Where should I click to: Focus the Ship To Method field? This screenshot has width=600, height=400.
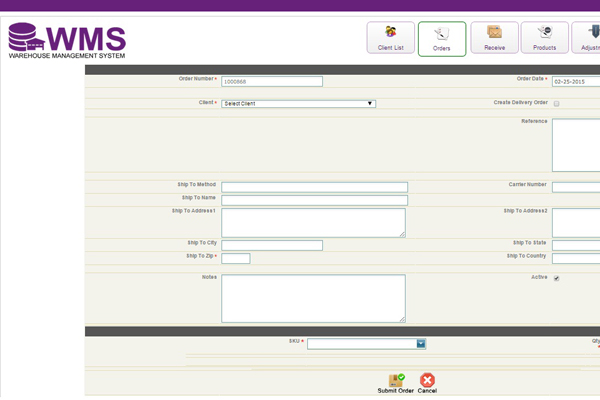tap(315, 187)
